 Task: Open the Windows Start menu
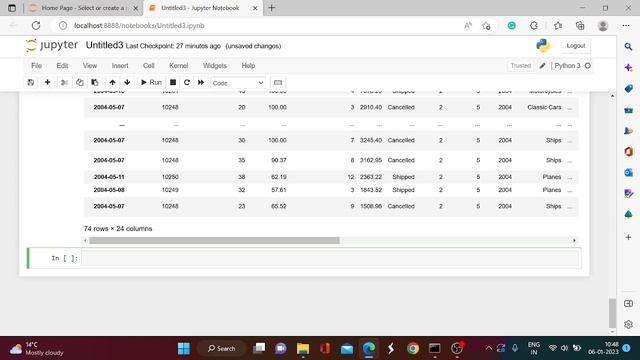coord(184,349)
